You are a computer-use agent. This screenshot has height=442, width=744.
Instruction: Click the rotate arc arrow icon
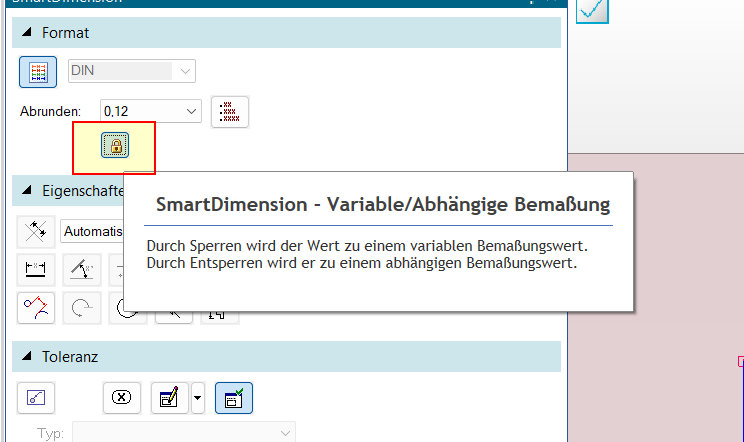(x=82, y=308)
